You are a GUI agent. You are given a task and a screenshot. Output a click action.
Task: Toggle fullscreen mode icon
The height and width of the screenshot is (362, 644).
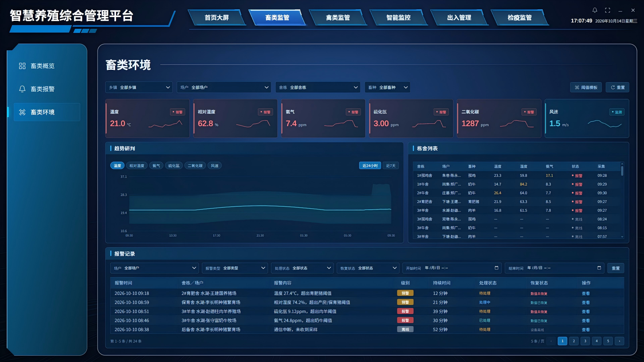point(607,10)
